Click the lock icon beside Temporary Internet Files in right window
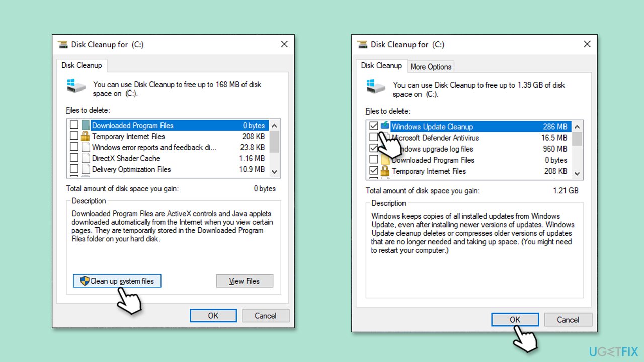The height and width of the screenshot is (362, 644). [385, 171]
